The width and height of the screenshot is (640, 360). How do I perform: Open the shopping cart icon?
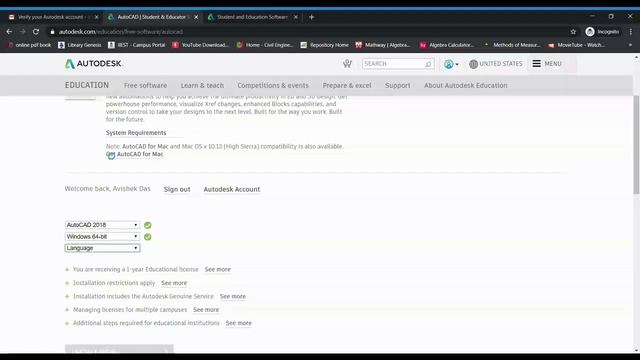(x=347, y=64)
